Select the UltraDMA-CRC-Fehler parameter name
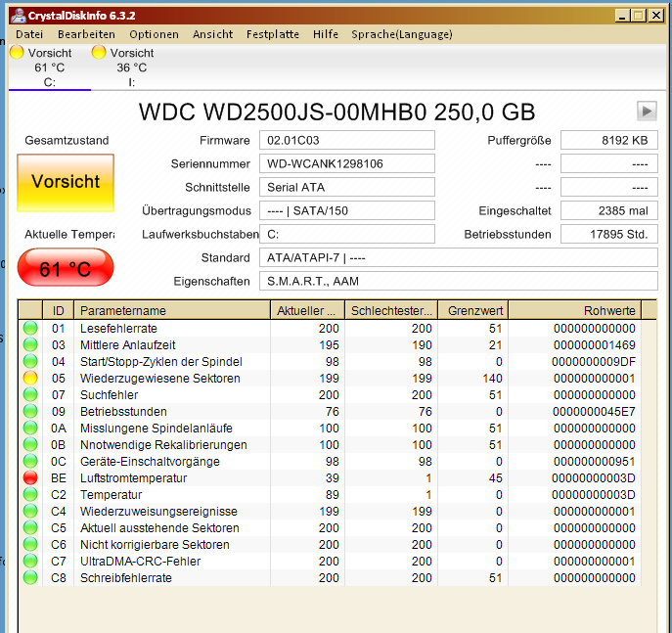The image size is (672, 633). tap(140, 561)
